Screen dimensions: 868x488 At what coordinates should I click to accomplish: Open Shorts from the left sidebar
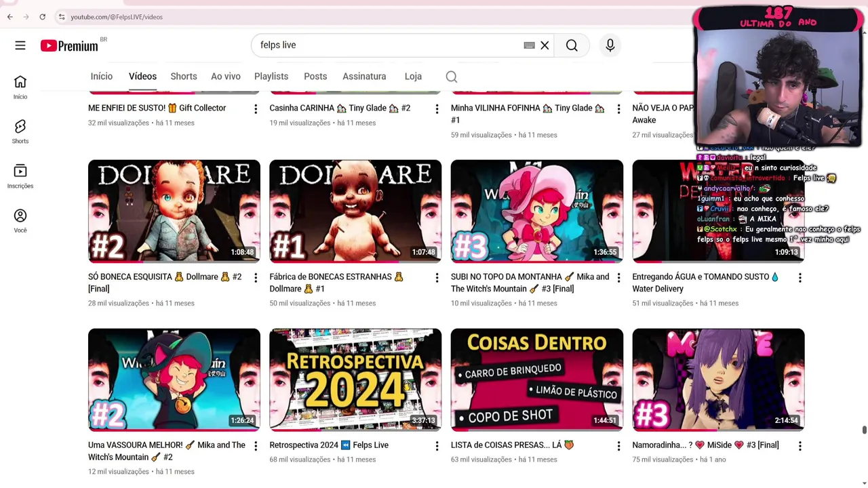[x=20, y=131]
